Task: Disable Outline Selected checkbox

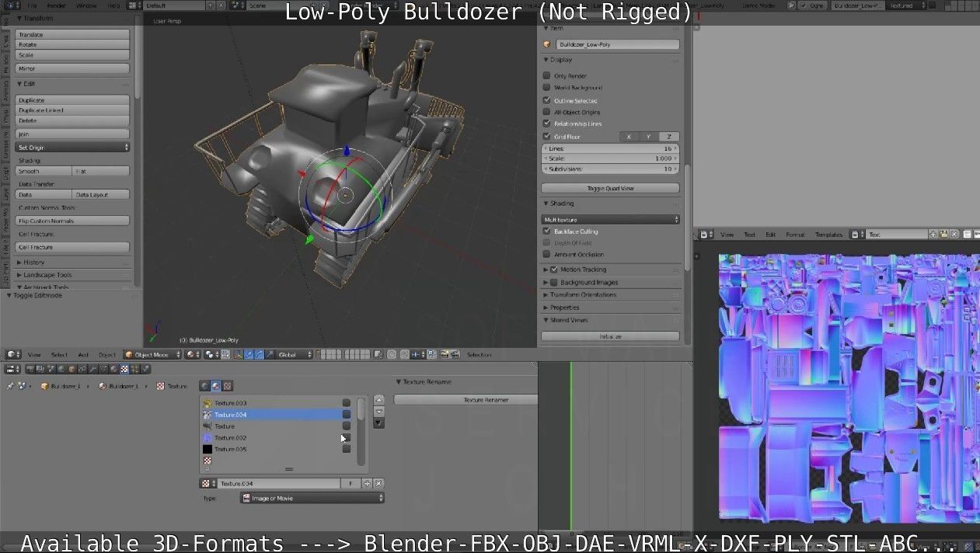Action: 546,100
